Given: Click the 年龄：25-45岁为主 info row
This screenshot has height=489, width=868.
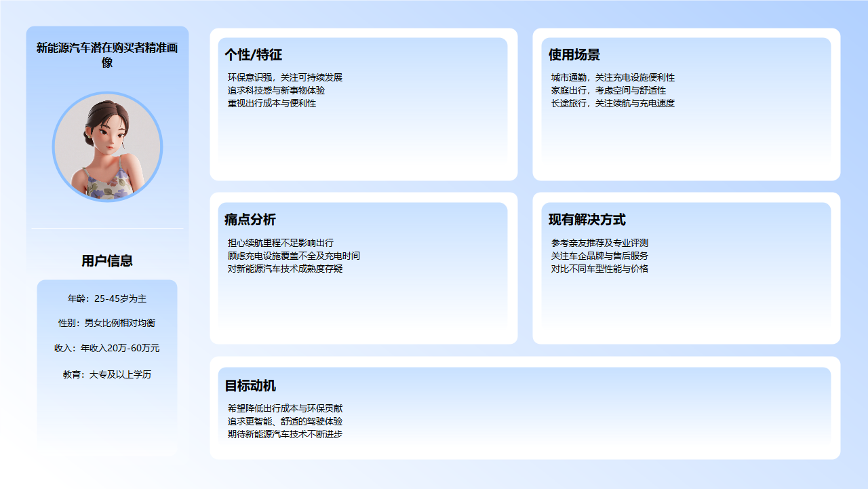Looking at the screenshot, I should 107,297.
